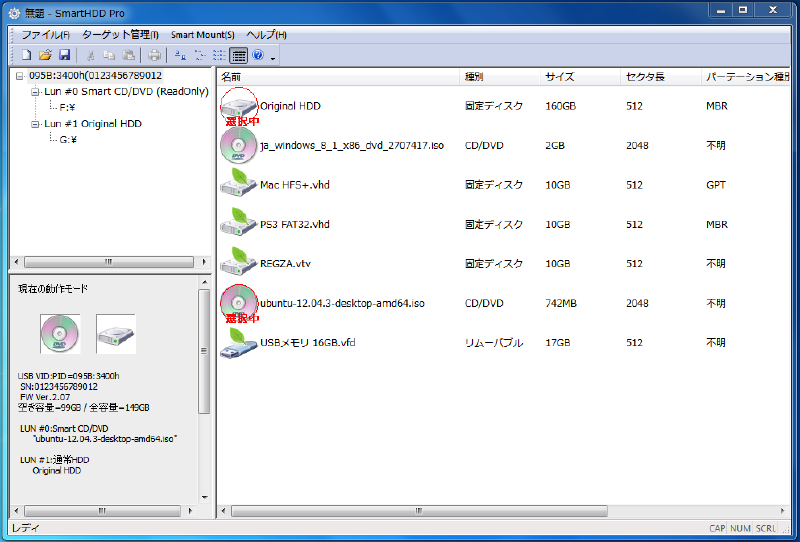The width and height of the screenshot is (800, 542).
Task: Click the info pane horizontal scrollbar thumb
Action: click(x=102, y=510)
